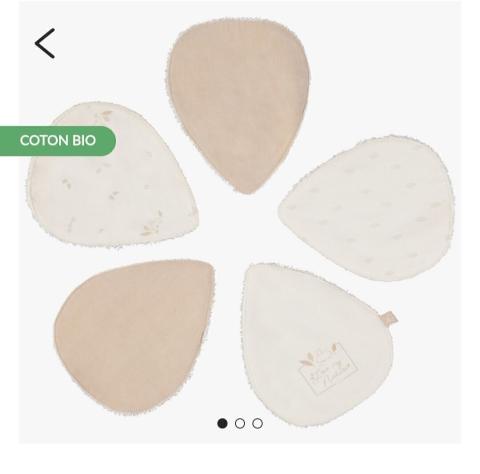Viewport: 480px width, 474px height.
Task: Open the top beige teardrop pad
Action: point(239,100)
